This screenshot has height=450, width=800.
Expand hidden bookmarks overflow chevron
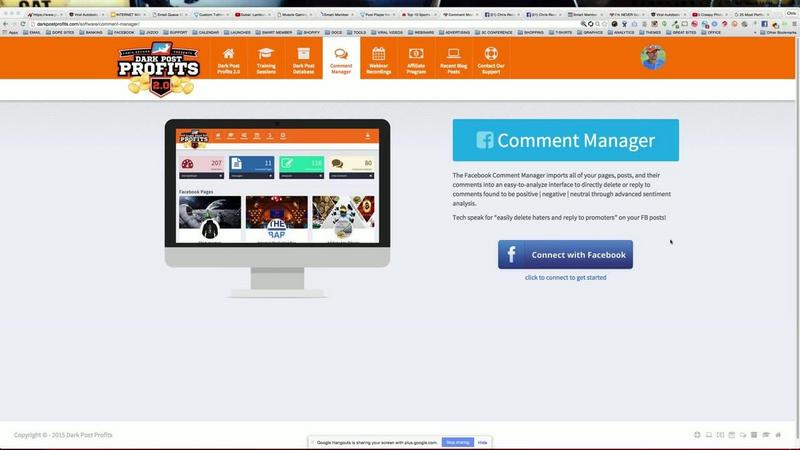[x=755, y=33]
